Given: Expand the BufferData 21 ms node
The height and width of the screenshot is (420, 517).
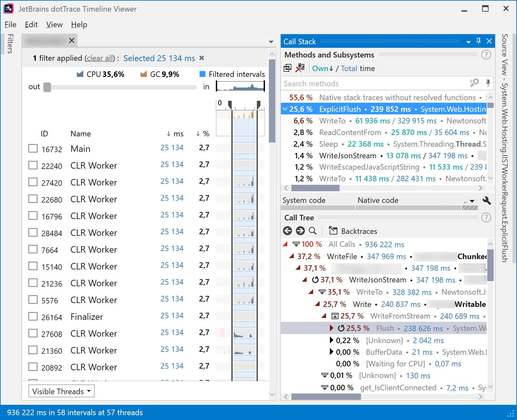Looking at the screenshot, I should pyautogui.click(x=332, y=352).
